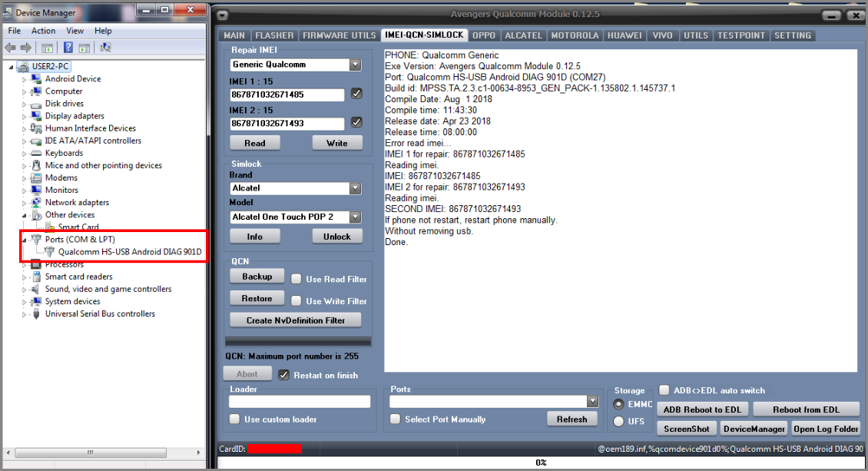The image size is (868, 471).
Task: Switch to the TESTPOINT tab
Action: tap(741, 35)
